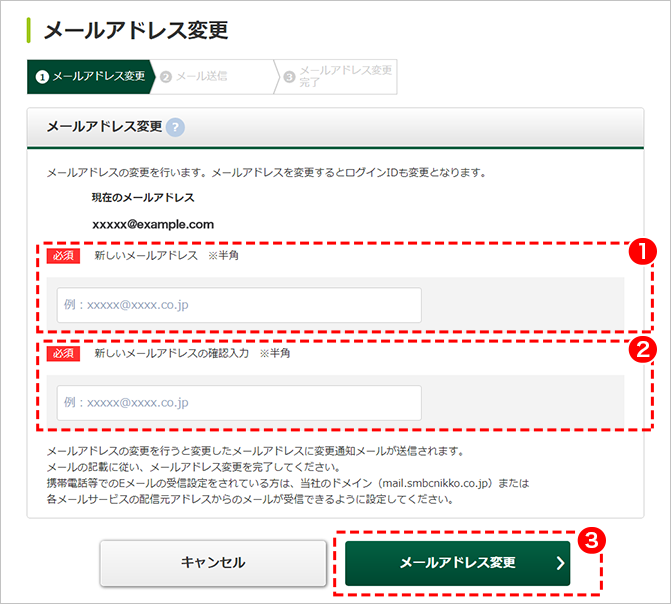671x604 pixels.
Task: Click the current address xxxxx@example.com
Action: coord(153,225)
